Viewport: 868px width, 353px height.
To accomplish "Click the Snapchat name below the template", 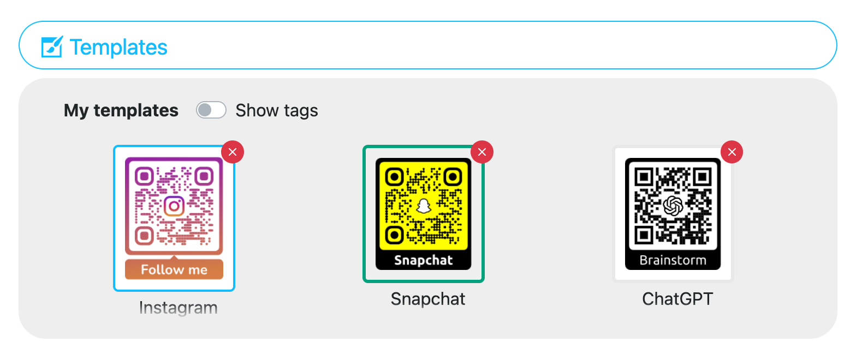I will click(428, 299).
